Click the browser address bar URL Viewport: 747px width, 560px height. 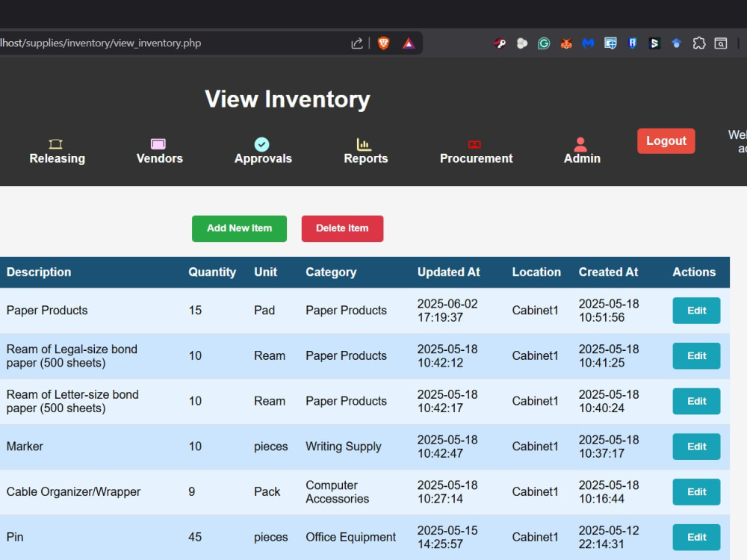point(101,43)
